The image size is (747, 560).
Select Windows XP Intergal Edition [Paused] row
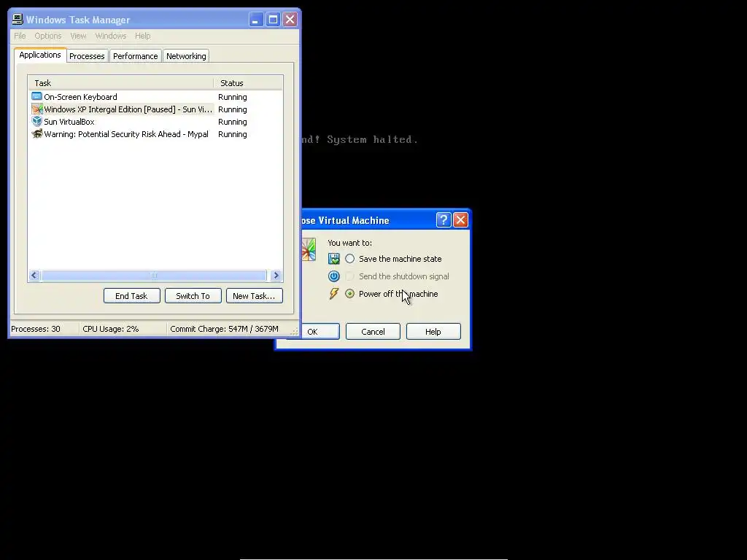(155, 109)
